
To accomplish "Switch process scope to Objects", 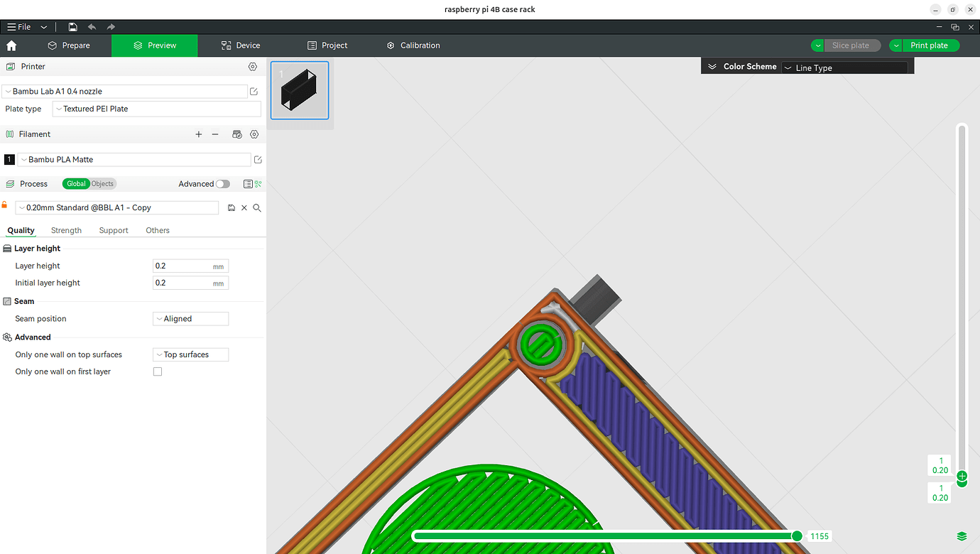I will (102, 184).
